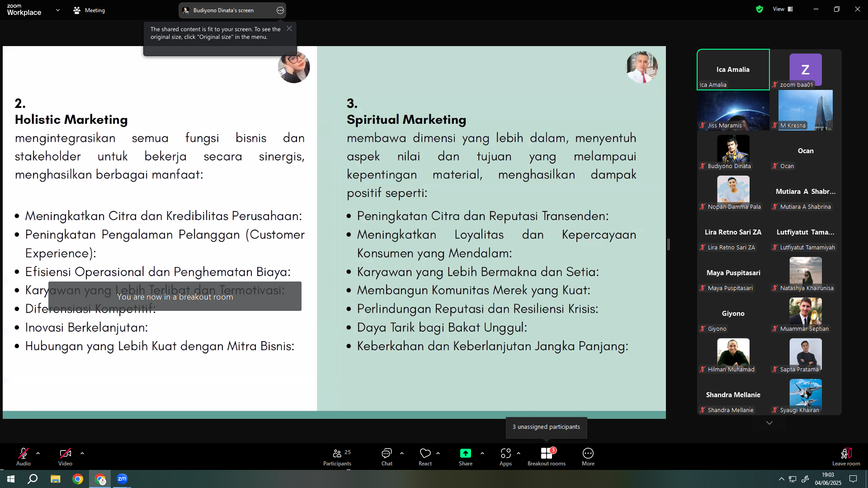868x488 pixels.
Task: Select Lutfiyatut Tamamiyah participant tile
Action: 806,232
